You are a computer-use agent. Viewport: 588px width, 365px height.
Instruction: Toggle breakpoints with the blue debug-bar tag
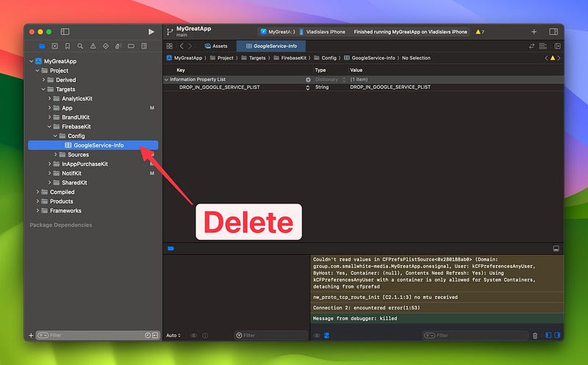[x=171, y=248]
